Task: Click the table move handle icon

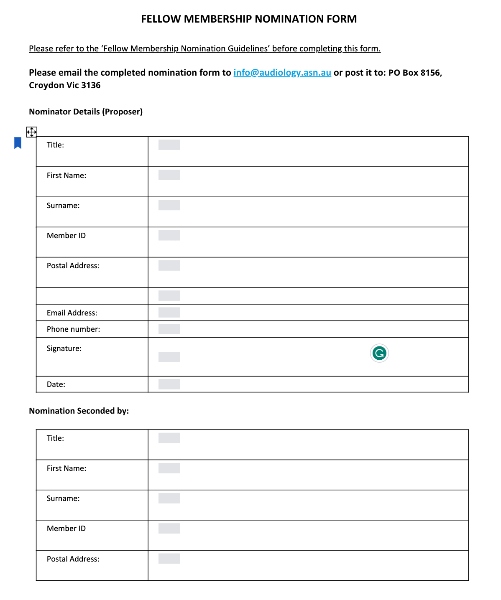Action: pos(31,132)
